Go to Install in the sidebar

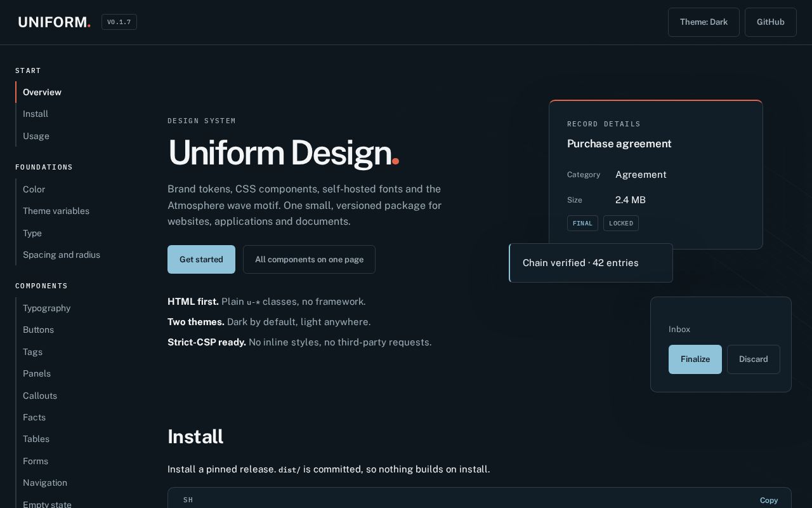pos(36,114)
